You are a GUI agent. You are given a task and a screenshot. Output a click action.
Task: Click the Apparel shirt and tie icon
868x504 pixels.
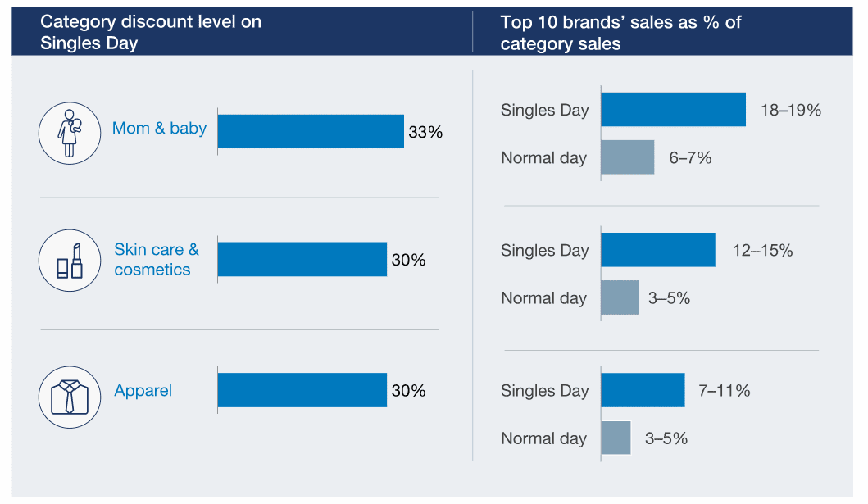[70, 397]
